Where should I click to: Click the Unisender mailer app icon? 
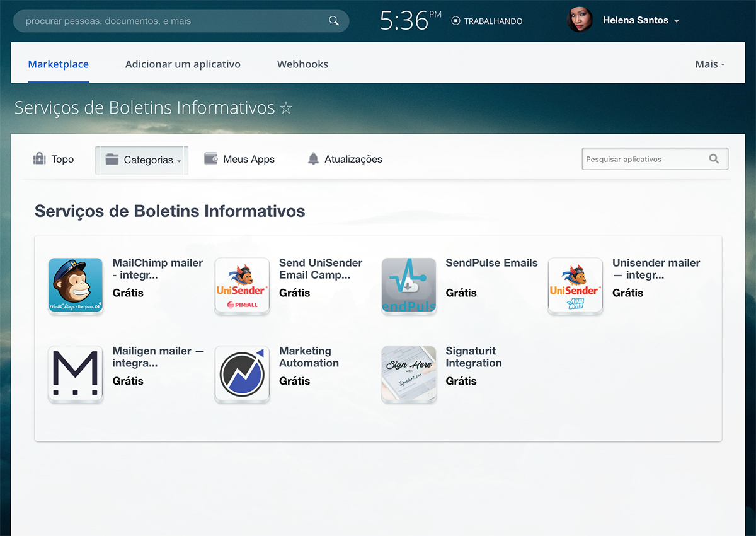click(575, 286)
